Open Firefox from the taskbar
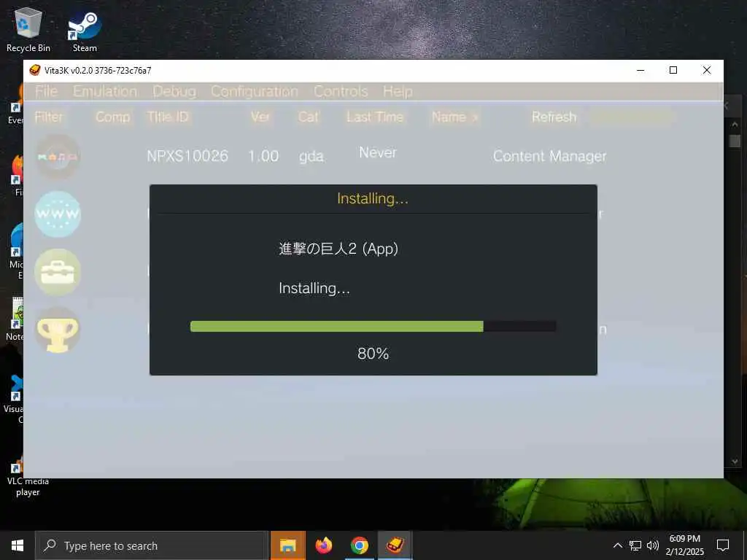Image resolution: width=747 pixels, height=560 pixels. coord(323,545)
